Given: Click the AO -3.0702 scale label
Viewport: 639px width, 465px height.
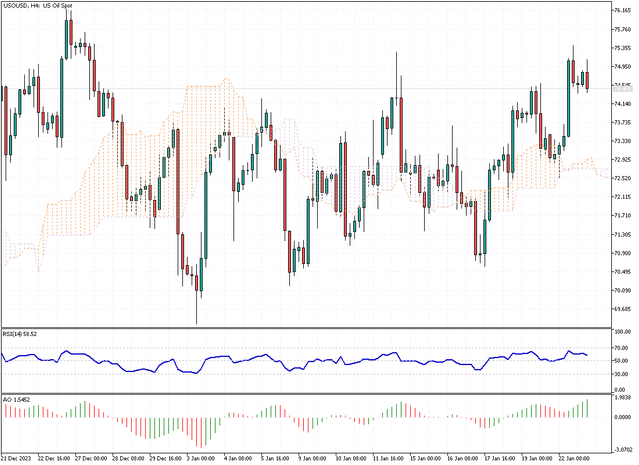Looking at the screenshot, I should pyautogui.click(x=623, y=450).
